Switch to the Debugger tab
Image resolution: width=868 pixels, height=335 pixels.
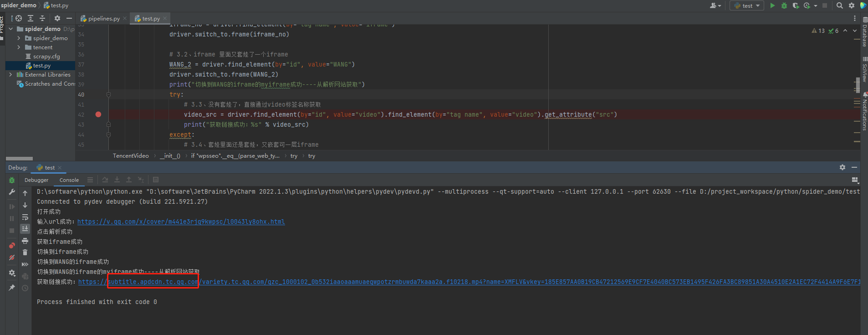click(x=36, y=180)
